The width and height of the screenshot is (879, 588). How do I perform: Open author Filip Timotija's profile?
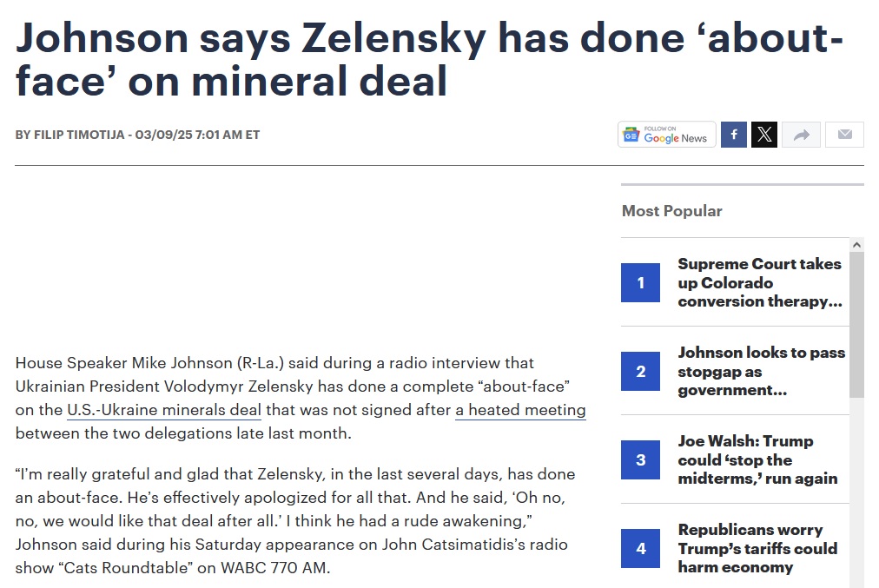point(81,135)
